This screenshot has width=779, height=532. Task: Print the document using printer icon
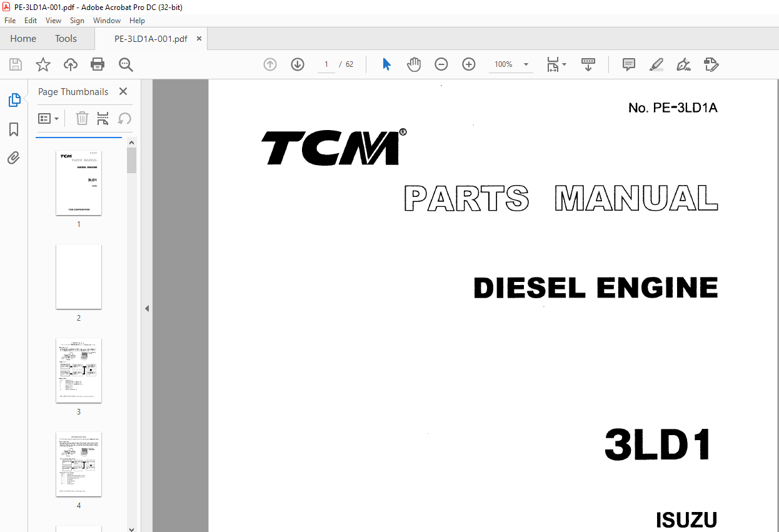click(98, 64)
